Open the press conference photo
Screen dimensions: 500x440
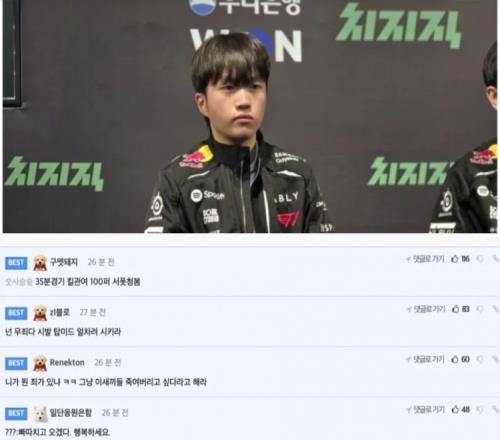[250, 116]
